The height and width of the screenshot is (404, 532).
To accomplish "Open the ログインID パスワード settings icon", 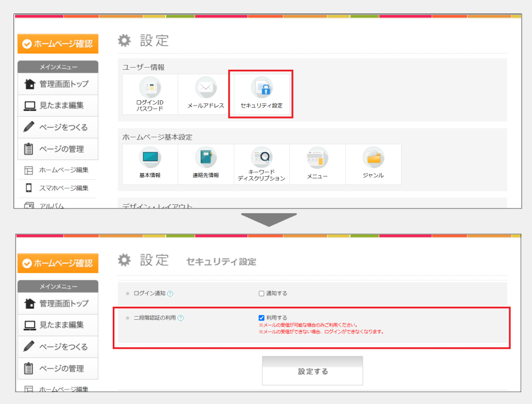I will pyautogui.click(x=150, y=94).
